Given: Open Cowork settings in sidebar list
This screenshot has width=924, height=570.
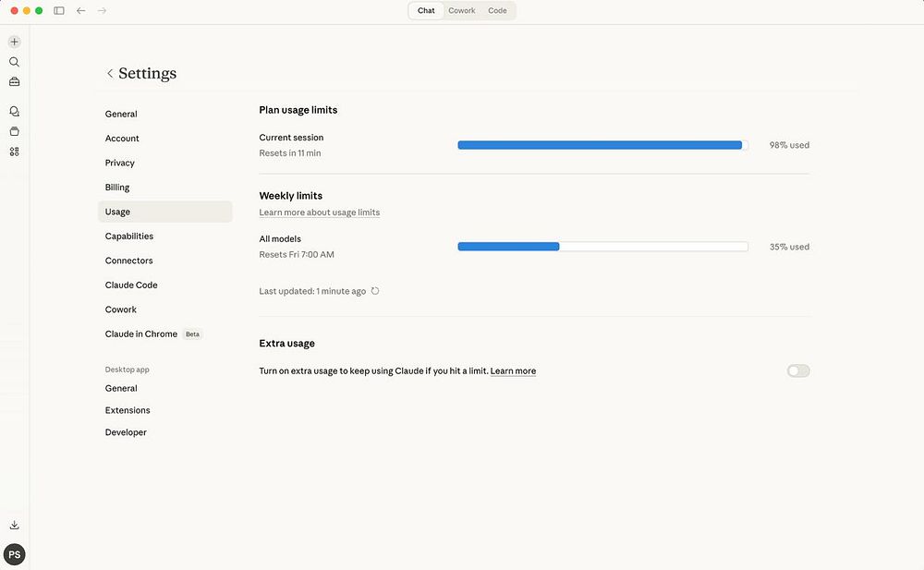Looking at the screenshot, I should click(x=165, y=309).
